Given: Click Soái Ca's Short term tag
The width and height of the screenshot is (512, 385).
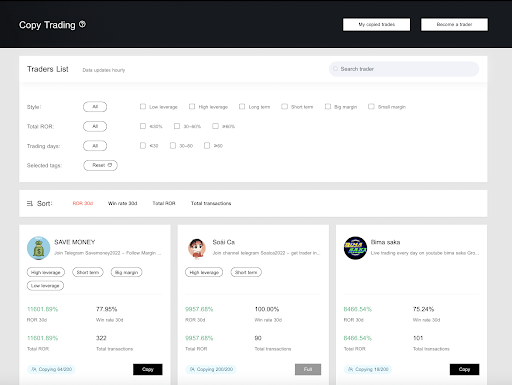Looking at the screenshot, I should point(246,272).
